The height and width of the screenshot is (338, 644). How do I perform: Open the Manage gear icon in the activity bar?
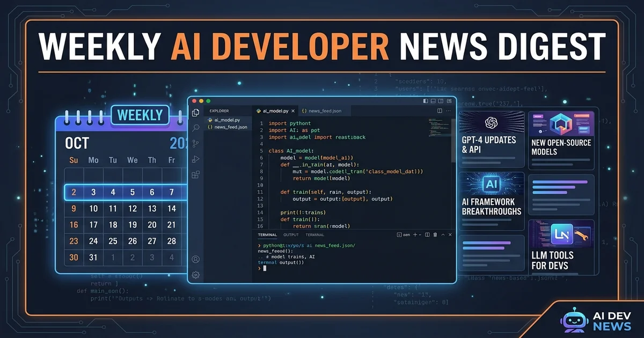tap(196, 275)
